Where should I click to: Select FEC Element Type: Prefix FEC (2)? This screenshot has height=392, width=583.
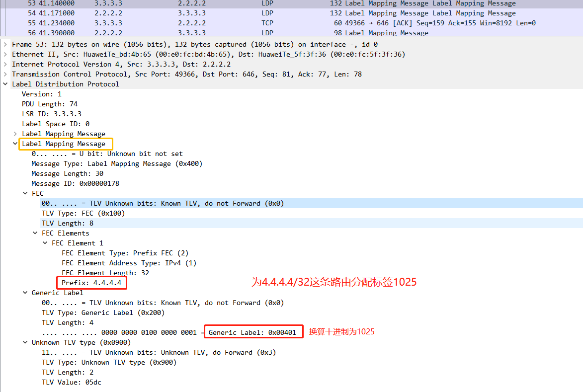click(125, 253)
